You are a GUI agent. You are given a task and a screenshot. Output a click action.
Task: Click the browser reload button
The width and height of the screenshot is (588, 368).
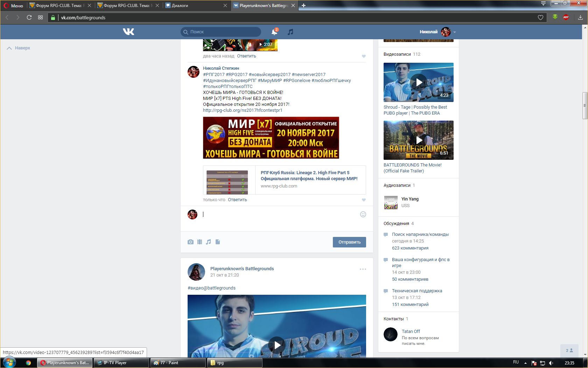point(29,18)
